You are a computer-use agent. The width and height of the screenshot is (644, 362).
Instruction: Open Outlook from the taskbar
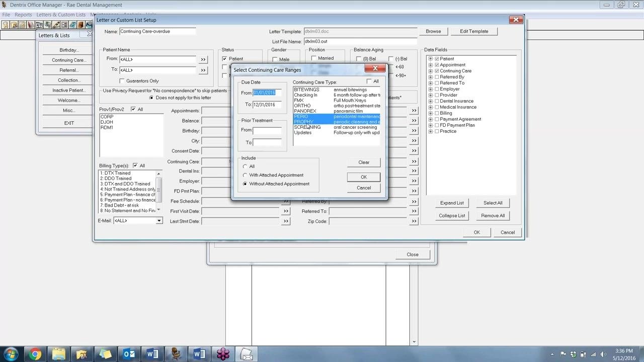pos(129,354)
